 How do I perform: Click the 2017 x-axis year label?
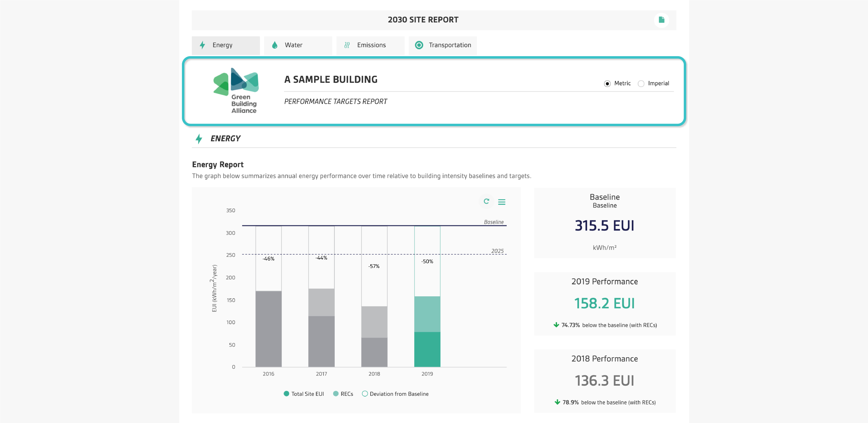tap(321, 374)
